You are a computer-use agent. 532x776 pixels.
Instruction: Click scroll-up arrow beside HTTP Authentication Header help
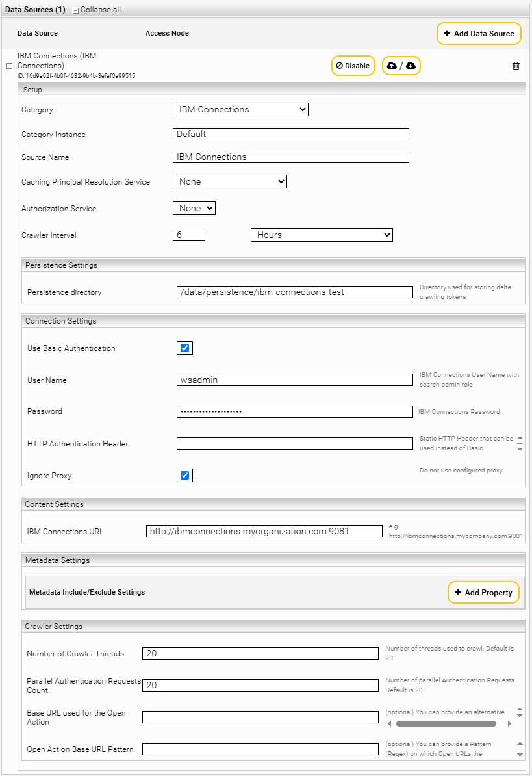point(520,439)
